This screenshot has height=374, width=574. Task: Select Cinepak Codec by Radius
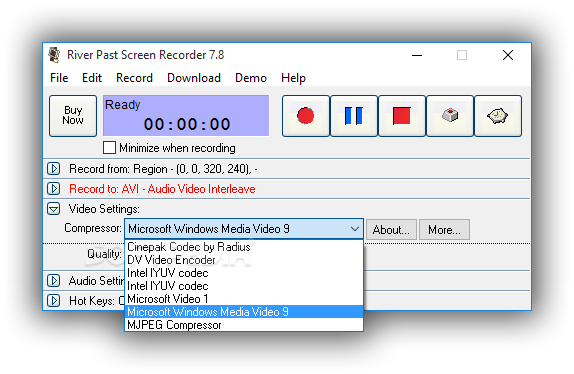pyautogui.click(x=244, y=247)
